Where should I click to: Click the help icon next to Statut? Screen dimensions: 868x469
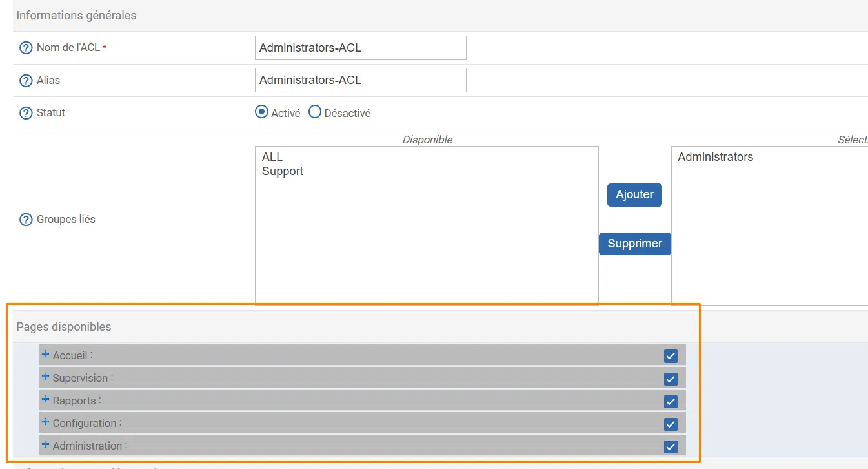point(25,112)
